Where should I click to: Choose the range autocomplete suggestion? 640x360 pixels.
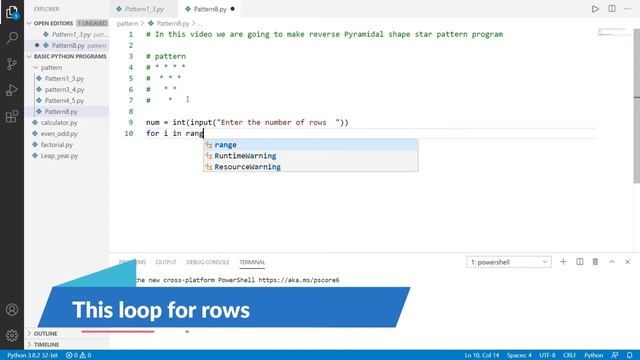(310, 144)
